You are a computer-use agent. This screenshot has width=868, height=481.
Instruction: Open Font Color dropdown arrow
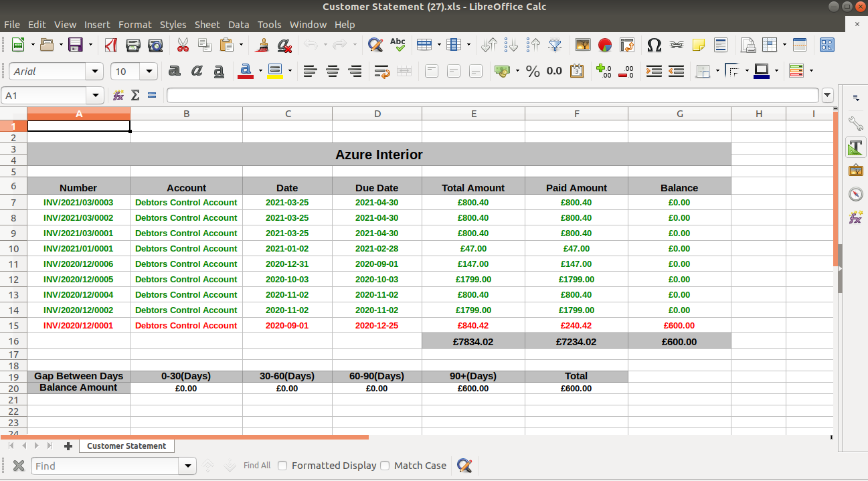point(260,71)
